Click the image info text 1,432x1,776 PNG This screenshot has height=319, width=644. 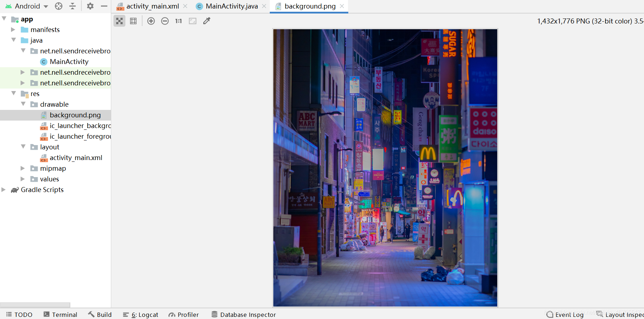pyautogui.click(x=590, y=21)
